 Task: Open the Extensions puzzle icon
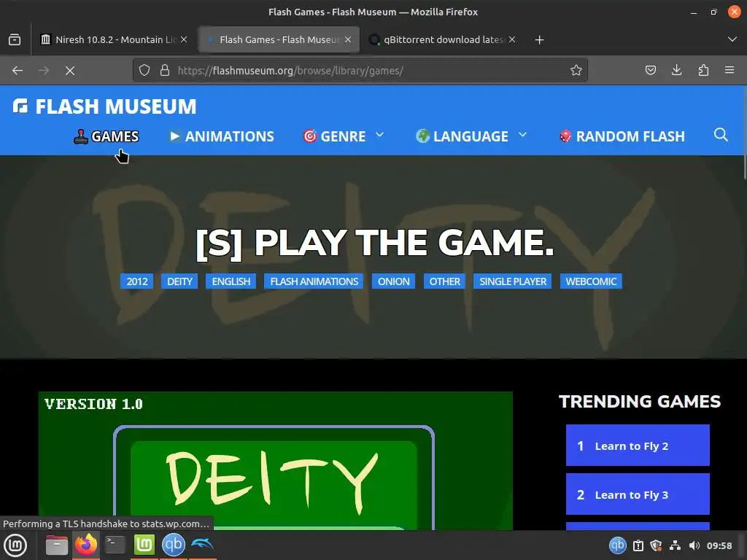[703, 71]
